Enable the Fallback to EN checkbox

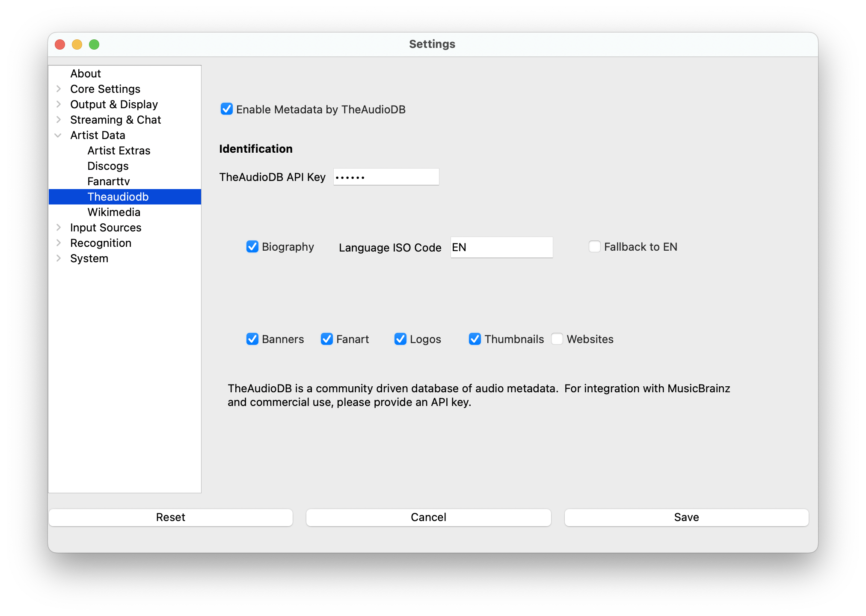[x=595, y=247]
